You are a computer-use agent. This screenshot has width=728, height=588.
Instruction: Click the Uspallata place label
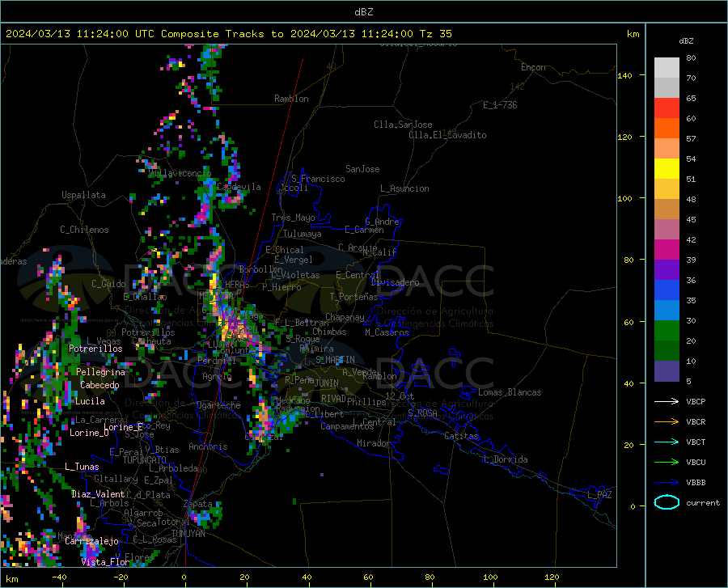click(83, 195)
